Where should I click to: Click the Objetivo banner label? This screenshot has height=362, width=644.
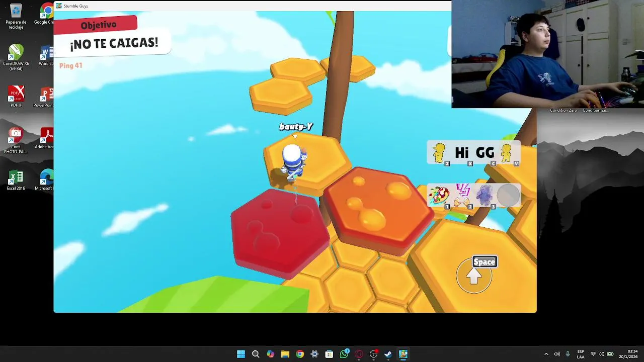click(x=99, y=25)
